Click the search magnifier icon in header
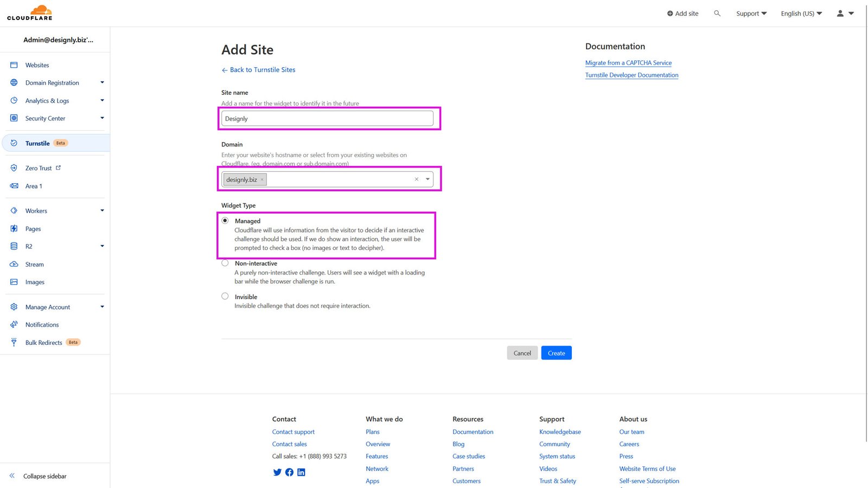The width and height of the screenshot is (868, 488). (x=717, y=13)
